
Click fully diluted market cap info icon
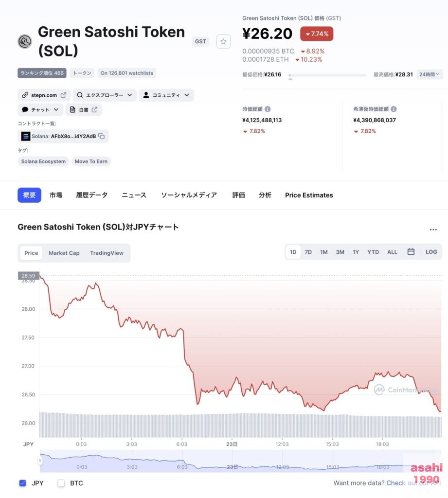[x=394, y=109]
